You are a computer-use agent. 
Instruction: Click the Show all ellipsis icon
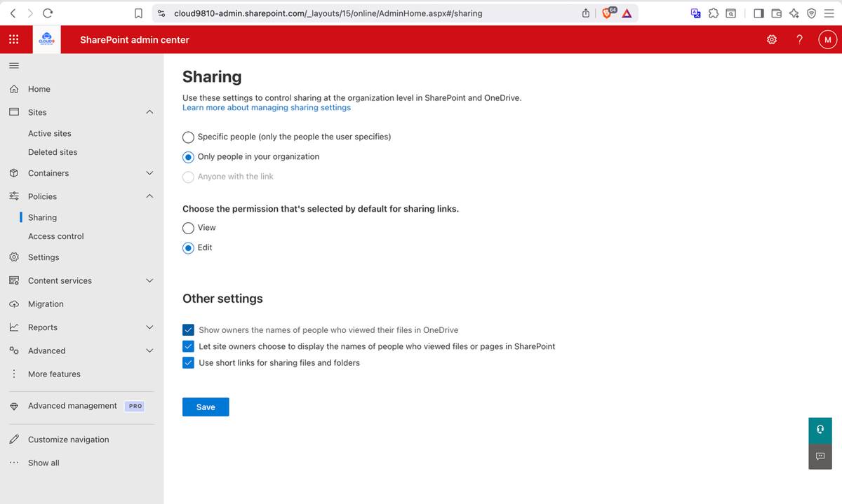click(13, 463)
